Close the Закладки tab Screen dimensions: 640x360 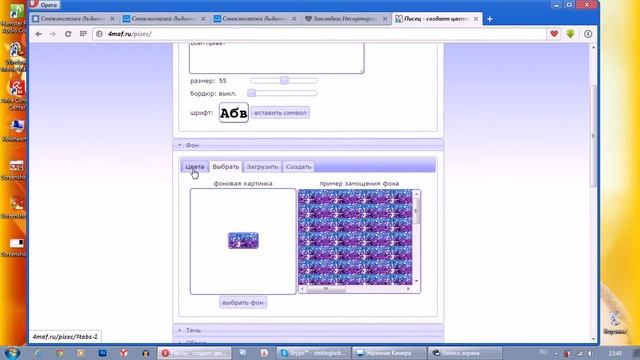384,19
